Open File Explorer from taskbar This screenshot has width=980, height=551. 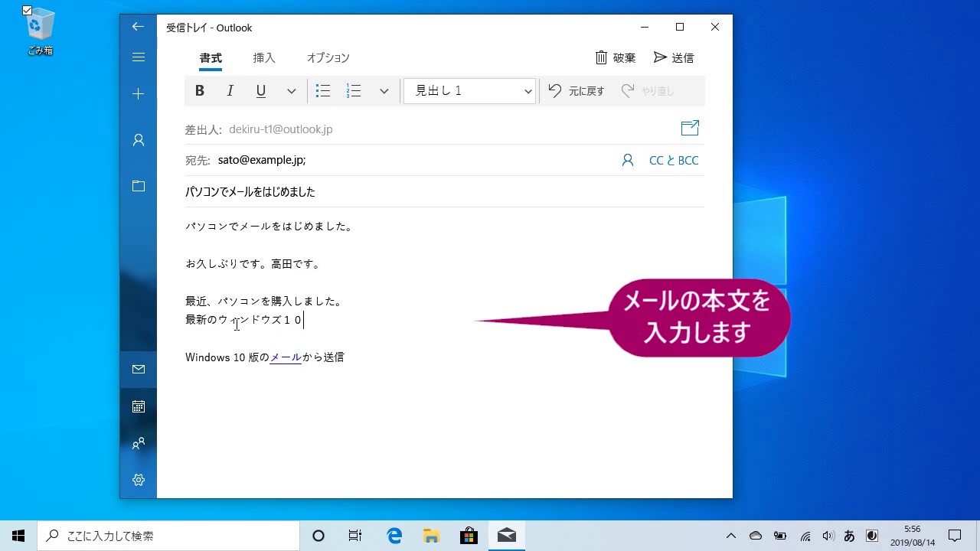click(x=432, y=536)
